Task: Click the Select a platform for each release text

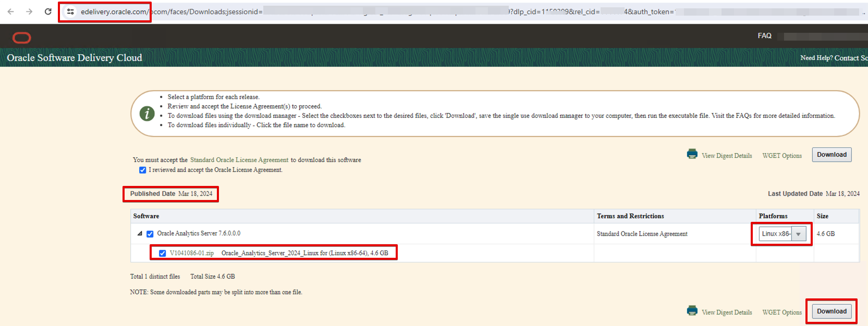Action: 213,97
